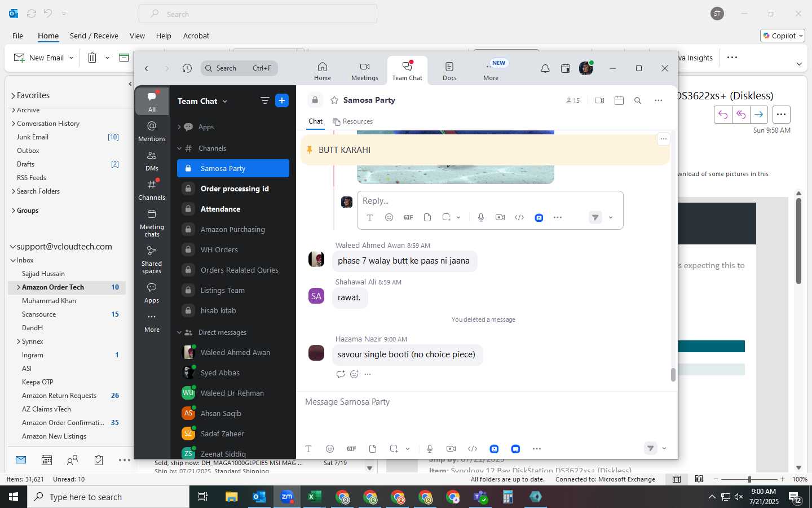
Task: Open Resources tab in channel
Action: pyautogui.click(x=353, y=121)
